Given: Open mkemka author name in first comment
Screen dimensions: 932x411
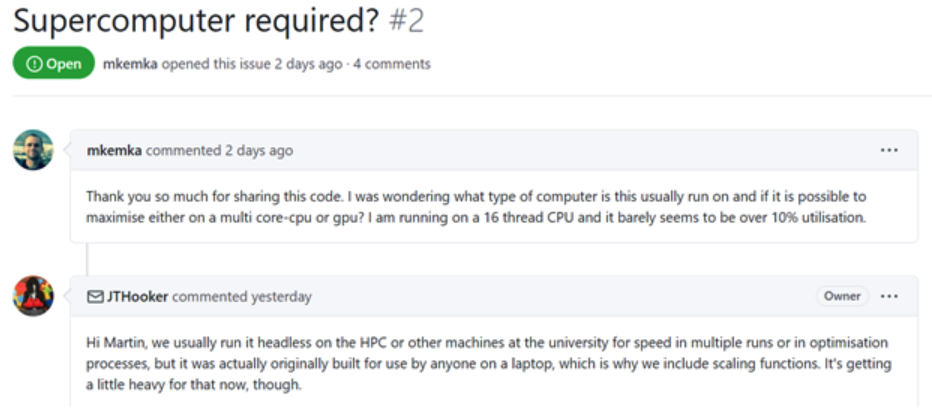Looking at the screenshot, I should (114, 151).
